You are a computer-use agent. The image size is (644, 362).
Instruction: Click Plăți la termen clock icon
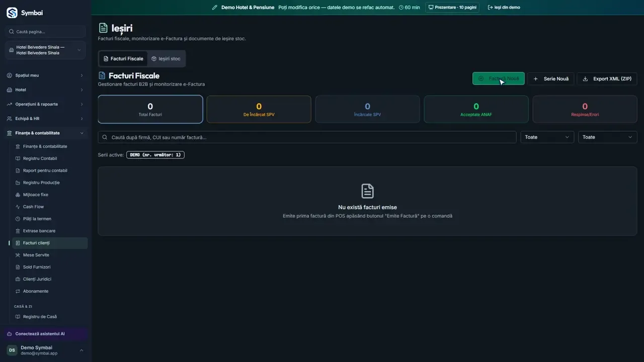click(x=18, y=219)
